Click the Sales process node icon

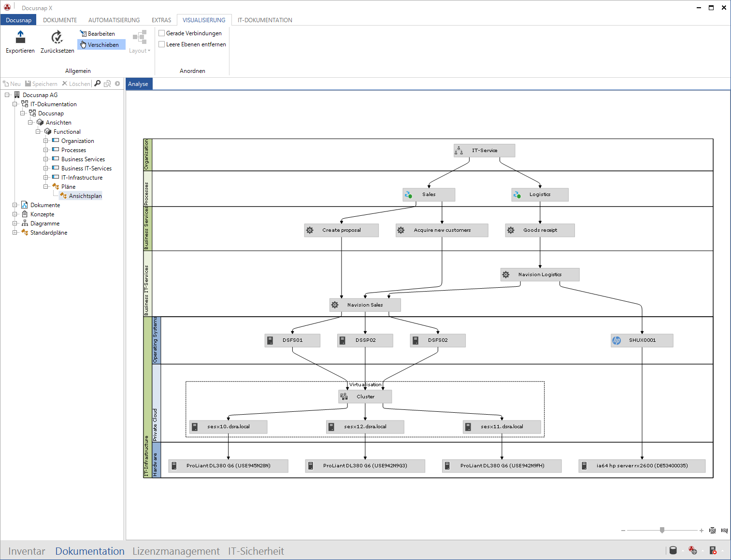tap(408, 195)
